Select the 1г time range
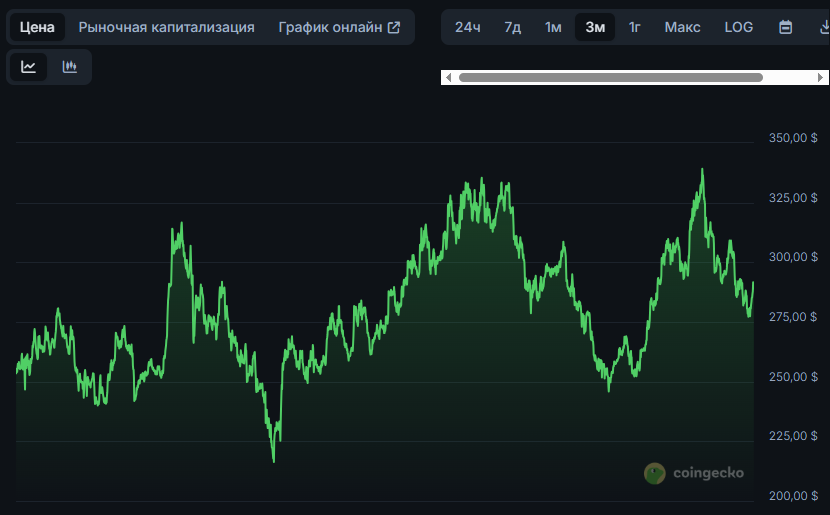830x515 pixels. click(635, 27)
